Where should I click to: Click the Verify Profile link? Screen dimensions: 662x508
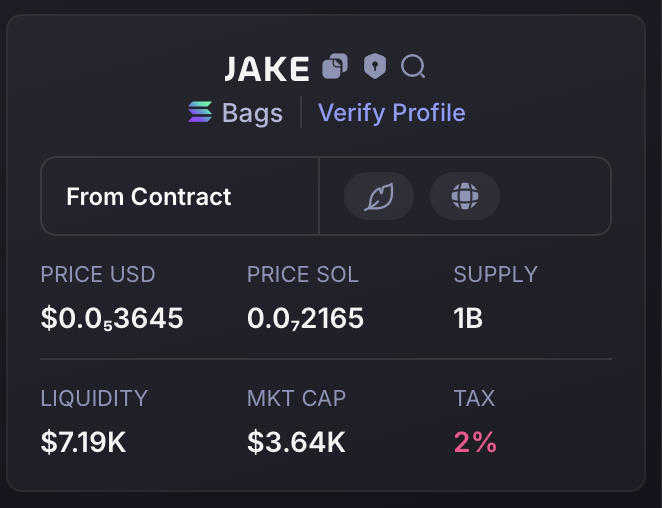[392, 113]
